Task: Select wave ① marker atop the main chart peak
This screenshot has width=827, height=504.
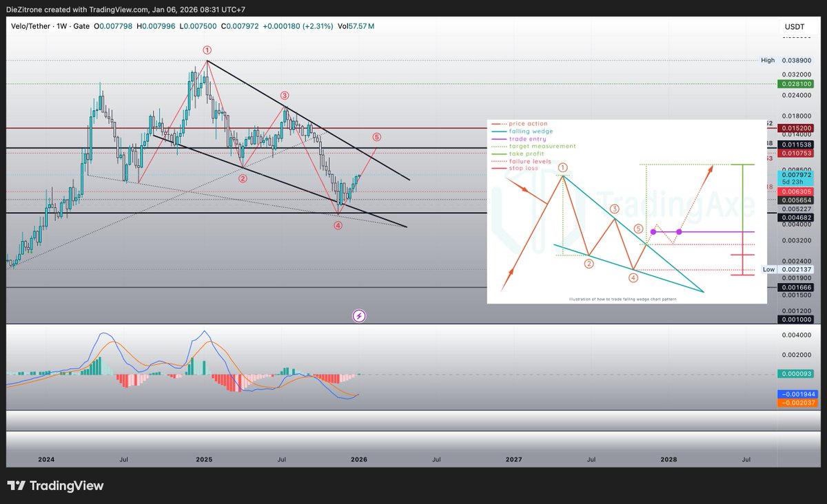Action: 207,50
